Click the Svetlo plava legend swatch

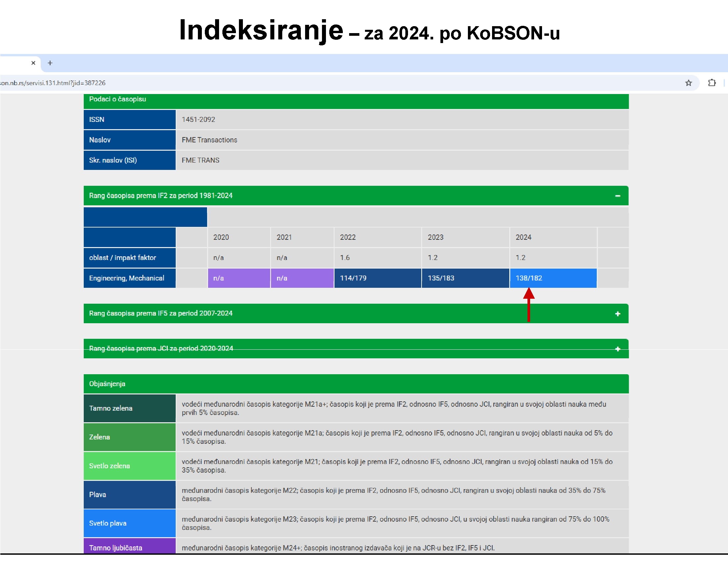tap(129, 523)
